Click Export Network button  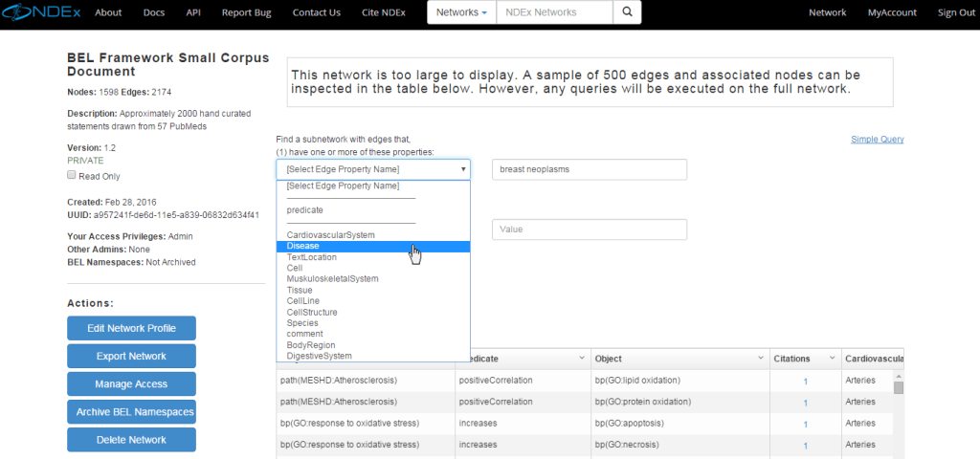[131, 356]
